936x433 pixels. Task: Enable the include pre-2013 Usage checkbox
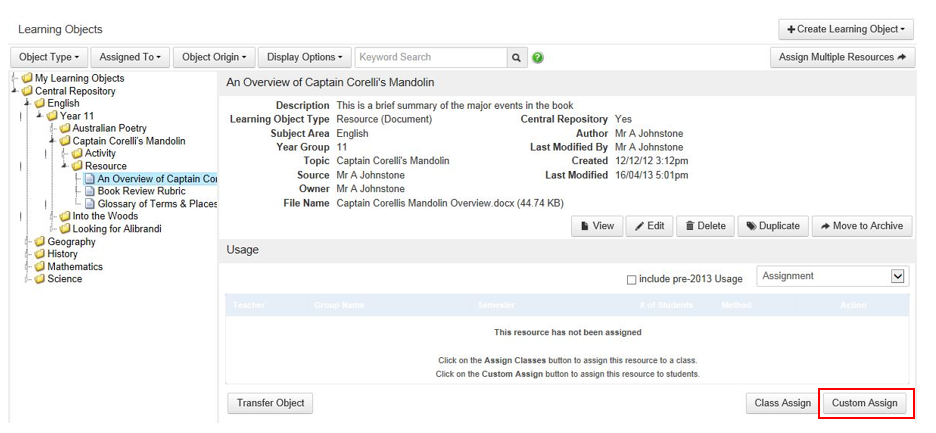point(631,279)
